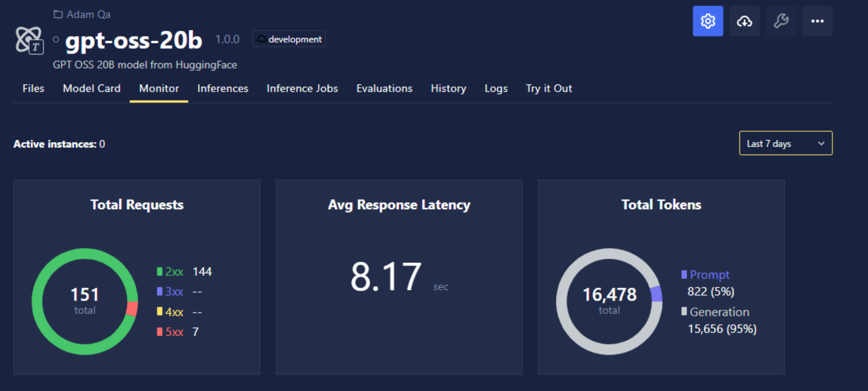Open the Logs tab

pyautogui.click(x=496, y=88)
